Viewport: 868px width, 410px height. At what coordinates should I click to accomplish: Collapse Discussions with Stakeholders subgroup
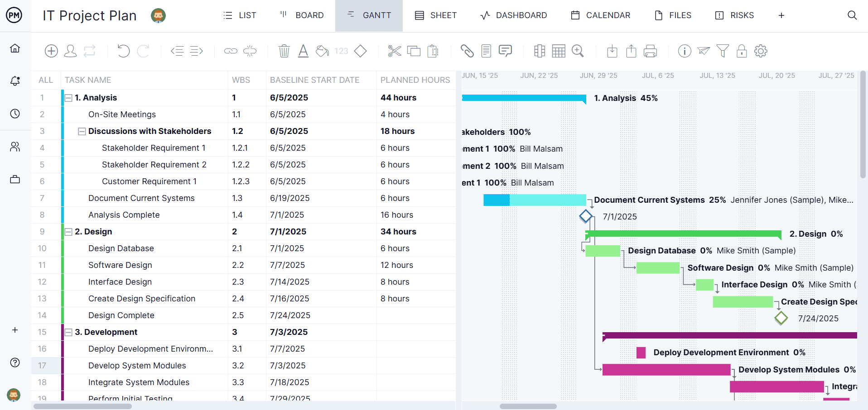tap(82, 131)
